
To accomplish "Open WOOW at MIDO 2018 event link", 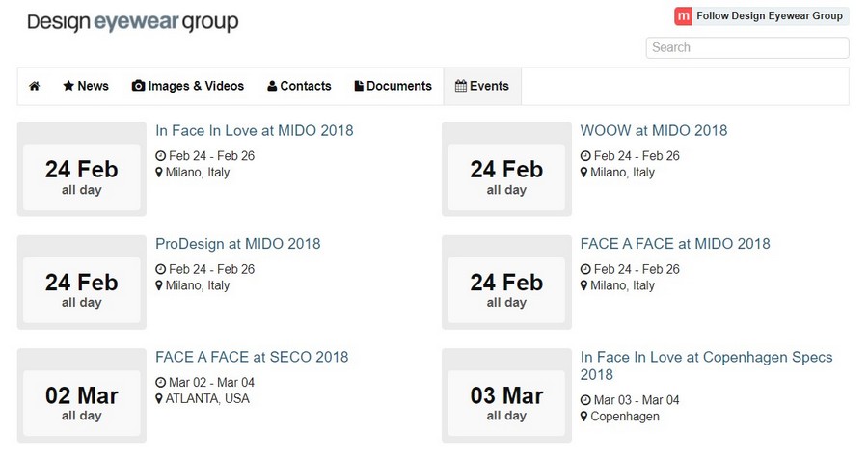I will pyautogui.click(x=654, y=130).
